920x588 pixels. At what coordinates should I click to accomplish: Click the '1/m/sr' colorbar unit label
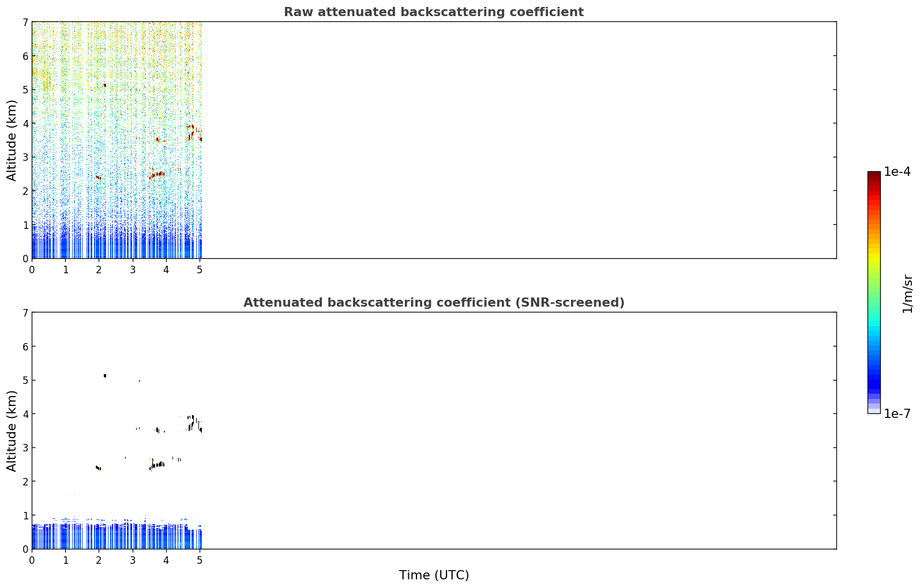tap(907, 293)
